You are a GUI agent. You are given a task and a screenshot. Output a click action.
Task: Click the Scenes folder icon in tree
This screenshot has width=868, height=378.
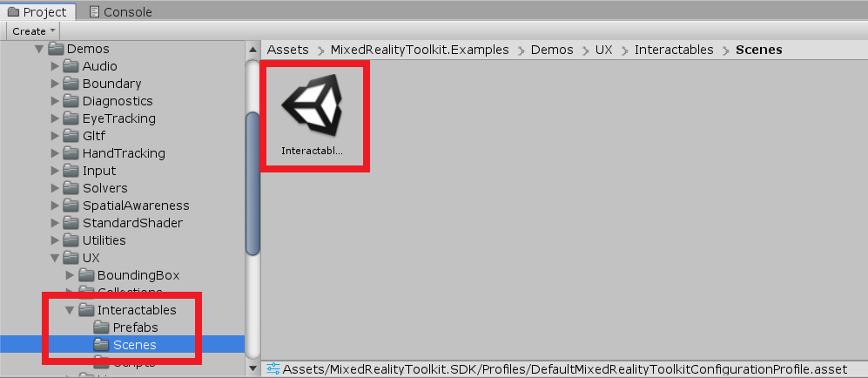coord(101,345)
